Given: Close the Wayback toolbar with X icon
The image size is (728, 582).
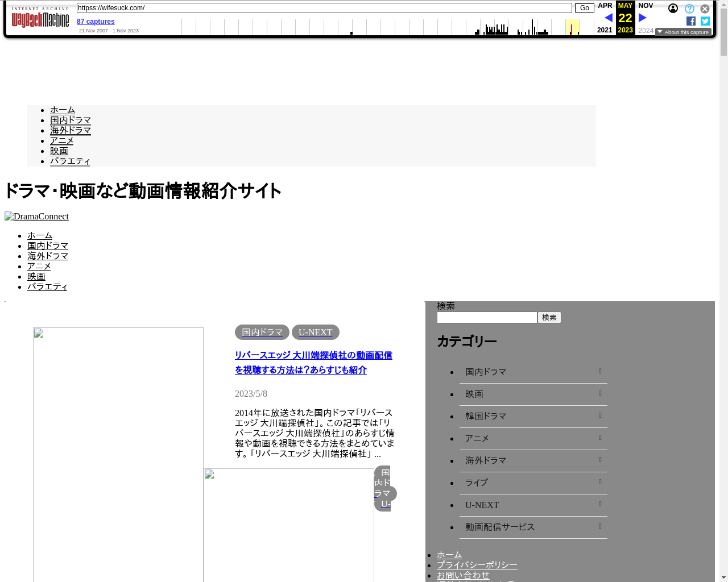Looking at the screenshot, I should click(705, 9).
